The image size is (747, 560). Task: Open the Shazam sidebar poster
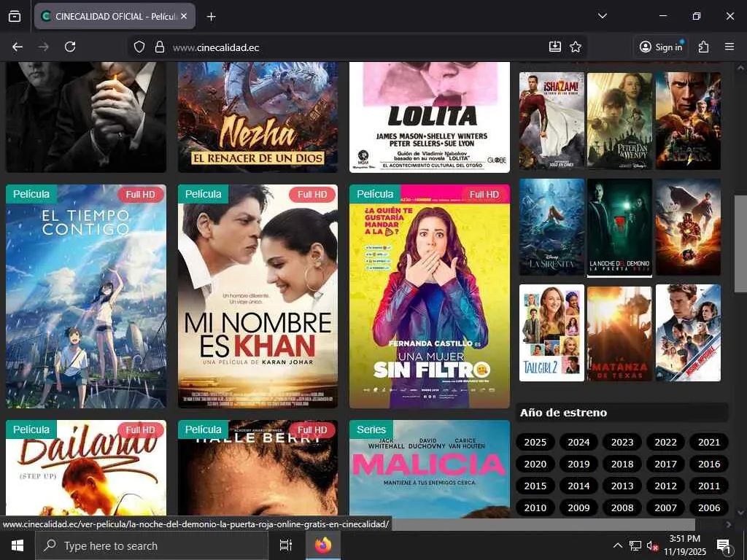pos(551,121)
